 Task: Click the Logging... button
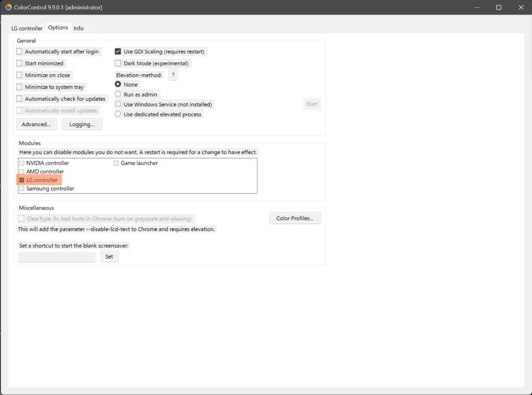pyautogui.click(x=82, y=125)
